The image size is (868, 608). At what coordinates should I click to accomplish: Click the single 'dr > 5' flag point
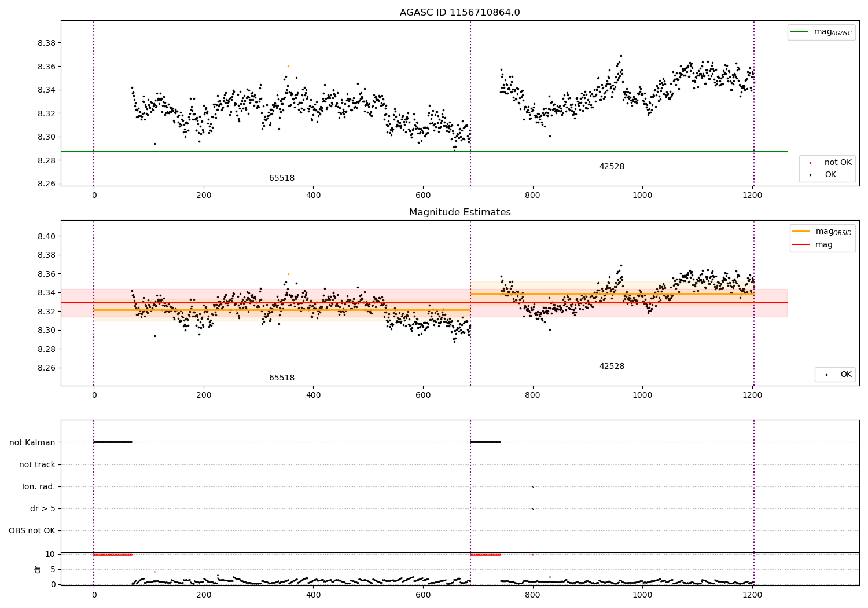pos(533,508)
